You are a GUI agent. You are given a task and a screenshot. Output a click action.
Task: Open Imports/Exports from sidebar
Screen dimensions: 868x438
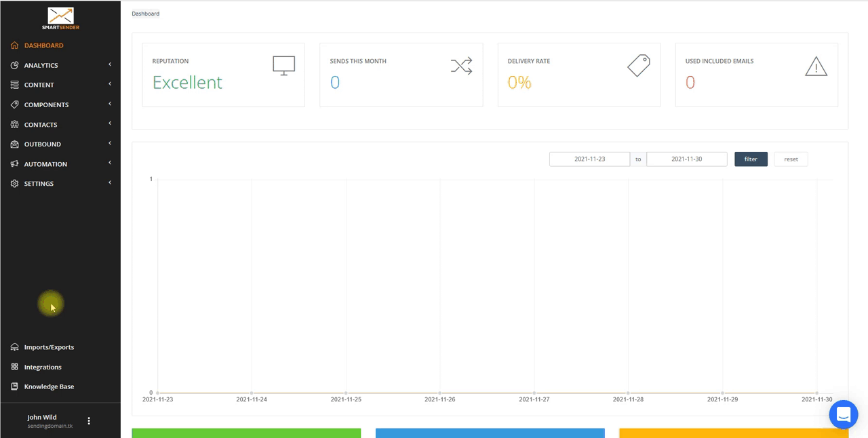(49, 347)
